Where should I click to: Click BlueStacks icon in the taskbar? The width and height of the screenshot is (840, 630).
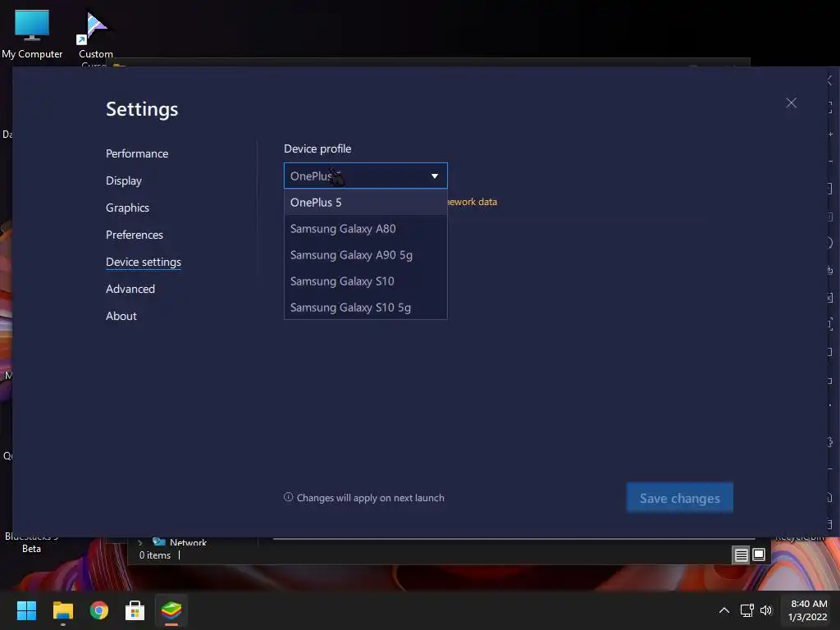(x=171, y=610)
